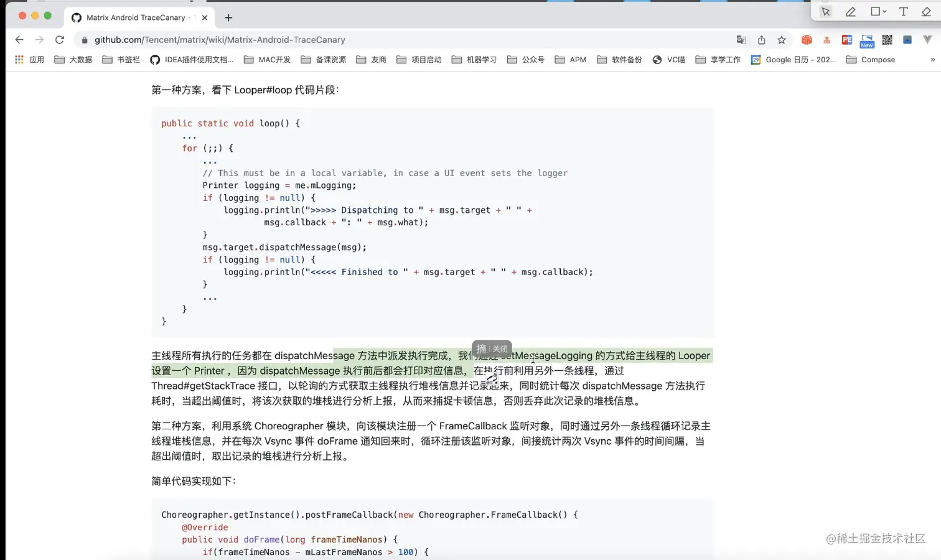The width and height of the screenshot is (941, 560).
Task: Go forward in browser history
Action: [39, 40]
